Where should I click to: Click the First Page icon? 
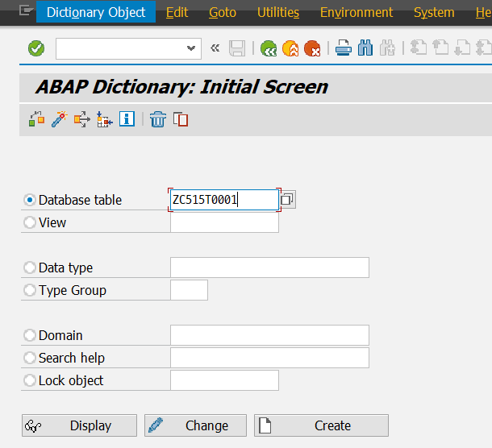[x=419, y=48]
